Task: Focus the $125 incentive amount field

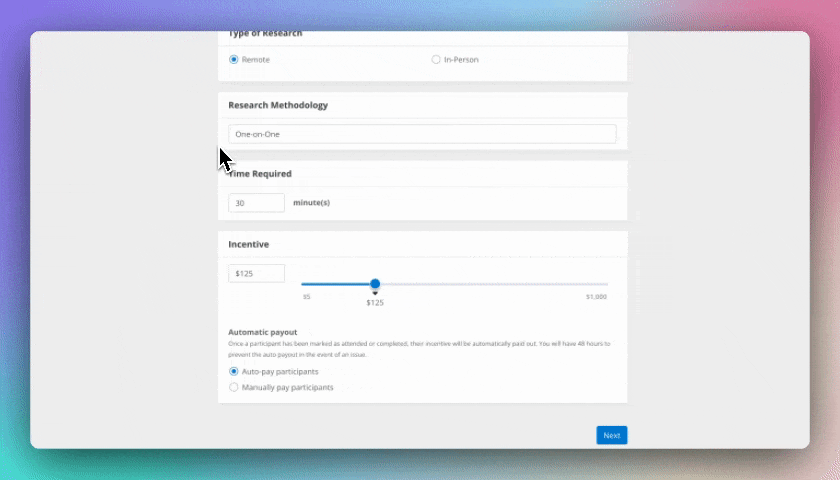Action: [256, 273]
